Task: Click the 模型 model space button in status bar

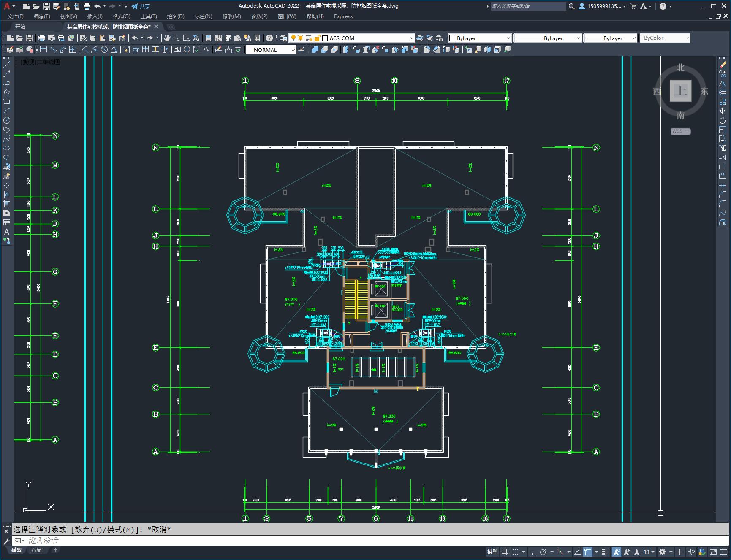Action: click(492, 552)
